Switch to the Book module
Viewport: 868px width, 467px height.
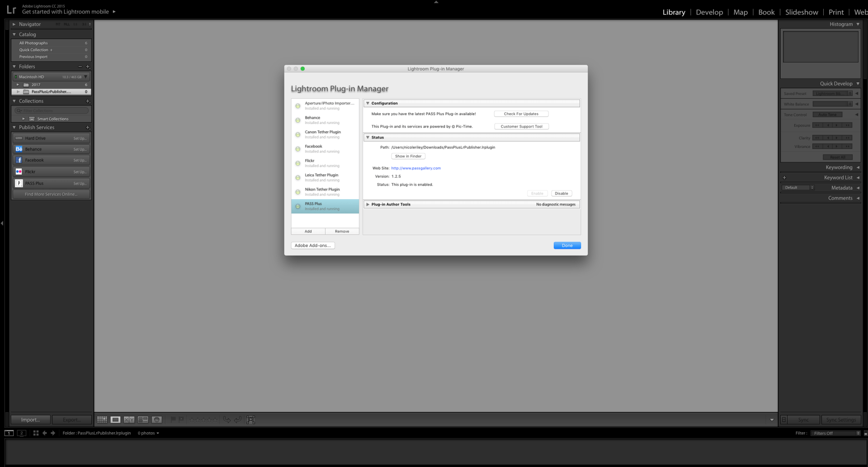pyautogui.click(x=766, y=12)
